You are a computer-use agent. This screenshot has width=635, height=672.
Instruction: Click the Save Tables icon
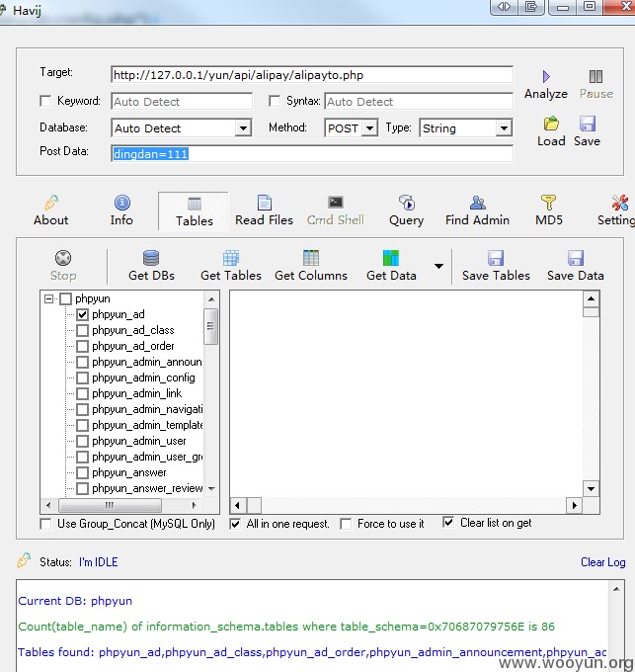496,259
